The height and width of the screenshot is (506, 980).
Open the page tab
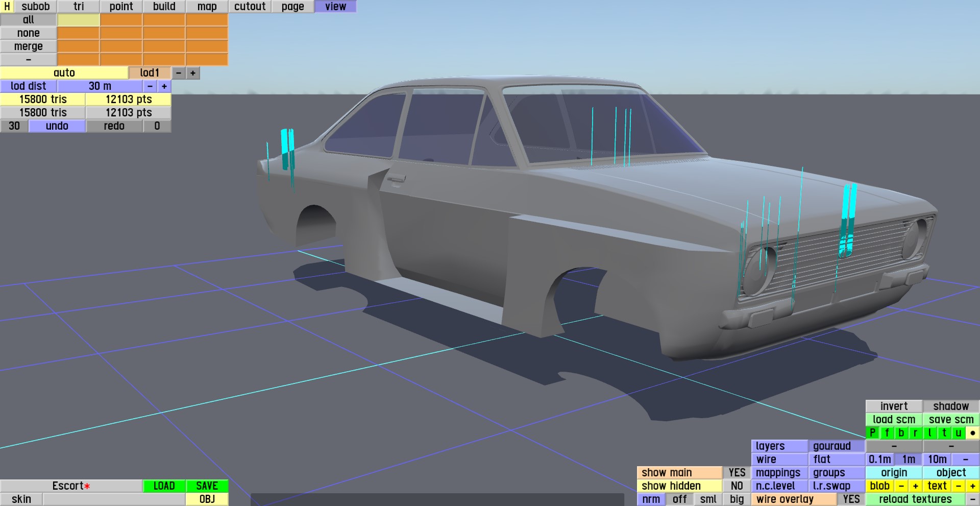[x=293, y=7]
